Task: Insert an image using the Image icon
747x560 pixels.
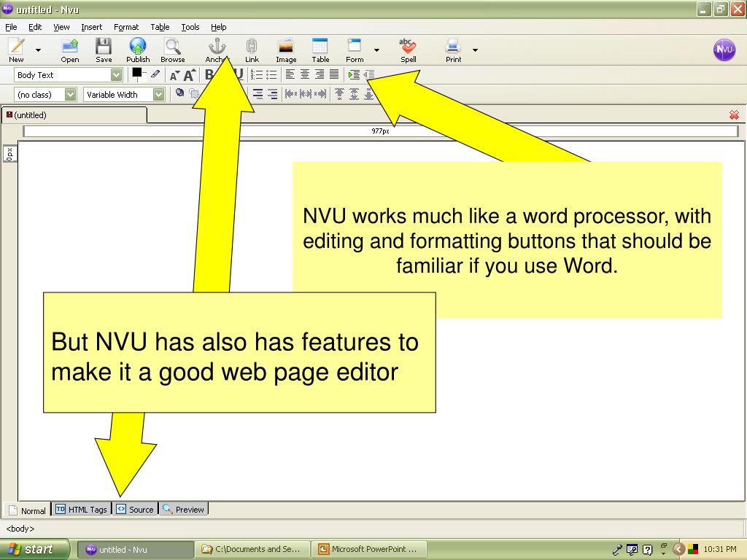Action: coord(286,50)
